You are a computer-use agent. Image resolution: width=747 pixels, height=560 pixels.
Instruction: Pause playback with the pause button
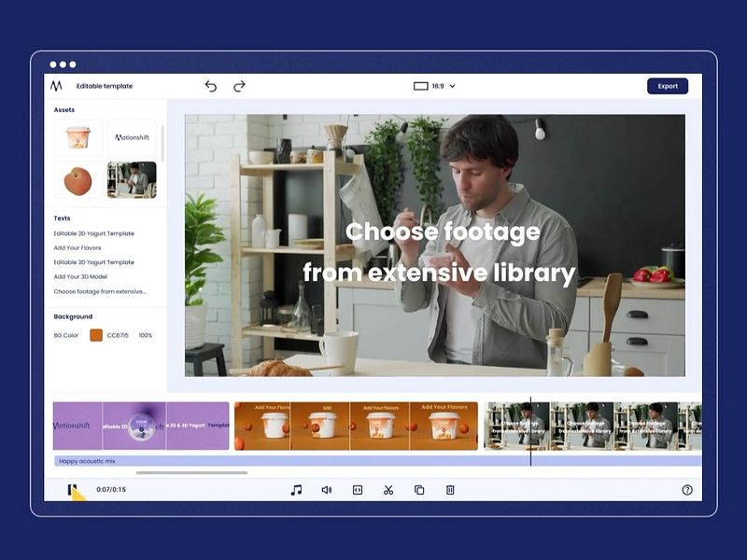pos(72,489)
